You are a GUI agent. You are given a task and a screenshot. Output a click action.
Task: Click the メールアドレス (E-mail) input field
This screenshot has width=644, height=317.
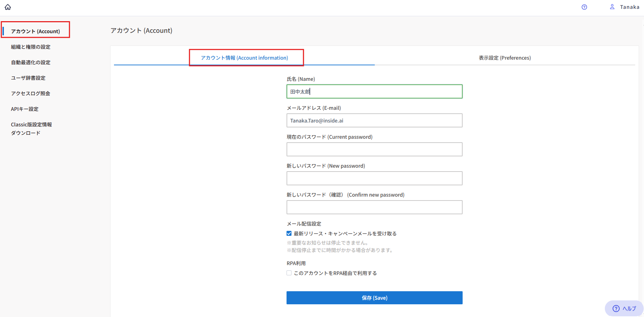[374, 121]
